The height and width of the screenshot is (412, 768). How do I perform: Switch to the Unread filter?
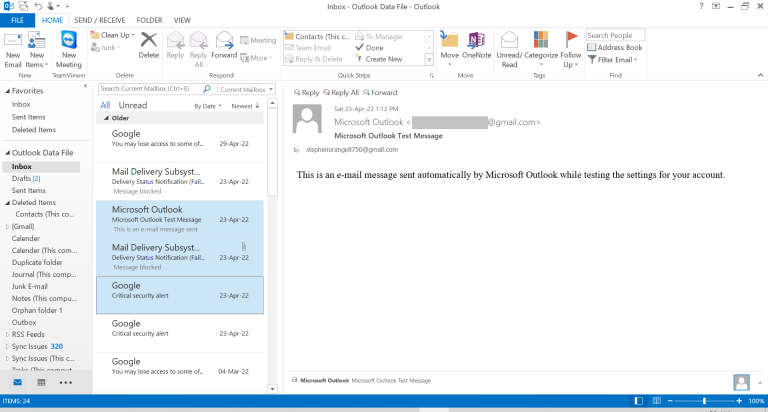[x=132, y=105]
